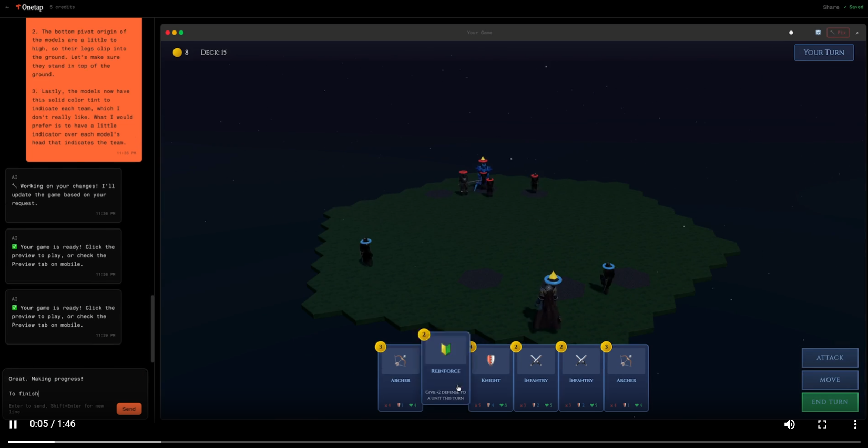Viewport: 868px width, 448px height.
Task: Go back with the arrow beside Onetap logo
Action: pyautogui.click(x=7, y=7)
